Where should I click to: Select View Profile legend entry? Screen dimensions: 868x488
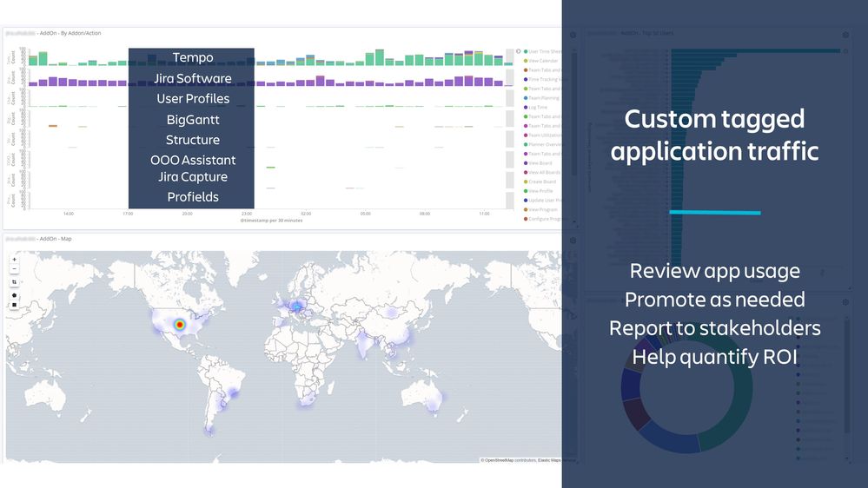pyautogui.click(x=539, y=191)
